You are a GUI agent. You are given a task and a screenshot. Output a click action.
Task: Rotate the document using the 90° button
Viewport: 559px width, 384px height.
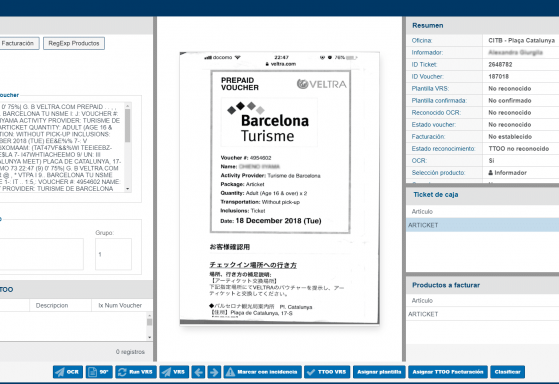[x=99, y=372]
